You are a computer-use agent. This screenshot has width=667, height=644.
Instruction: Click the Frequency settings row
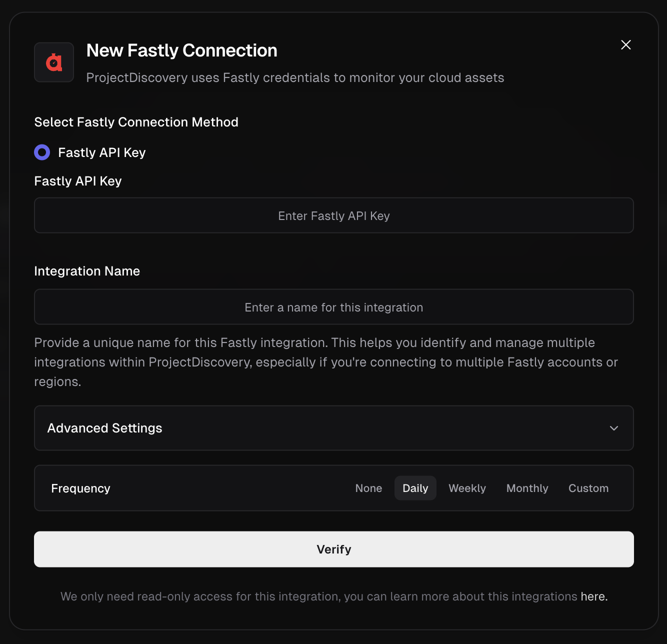200,488
